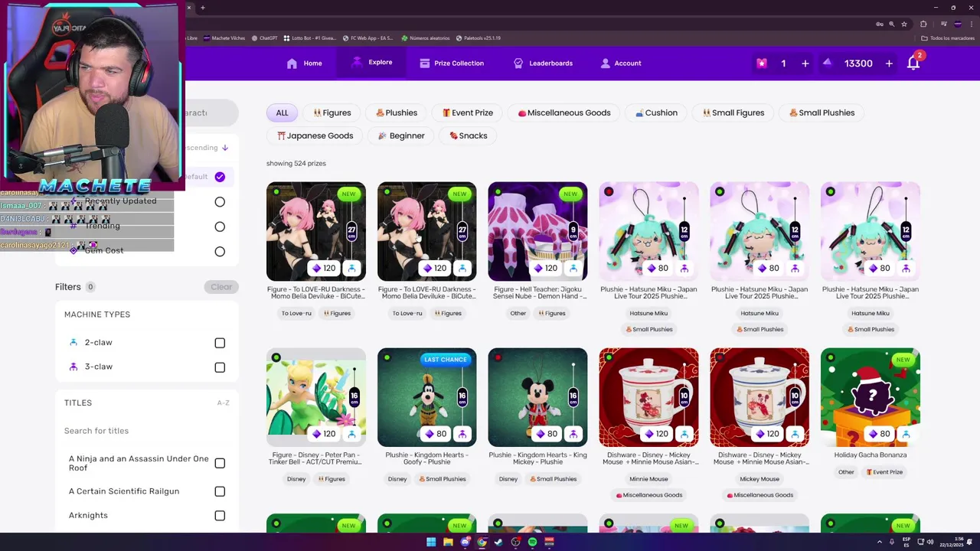Click the Chrome taskbar icon

pos(482,542)
